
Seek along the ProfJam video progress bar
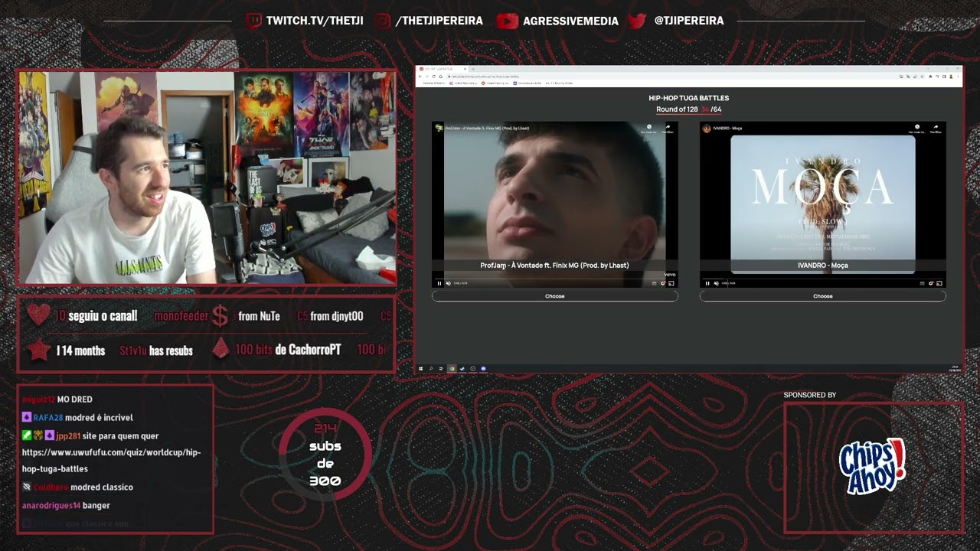click(x=554, y=279)
